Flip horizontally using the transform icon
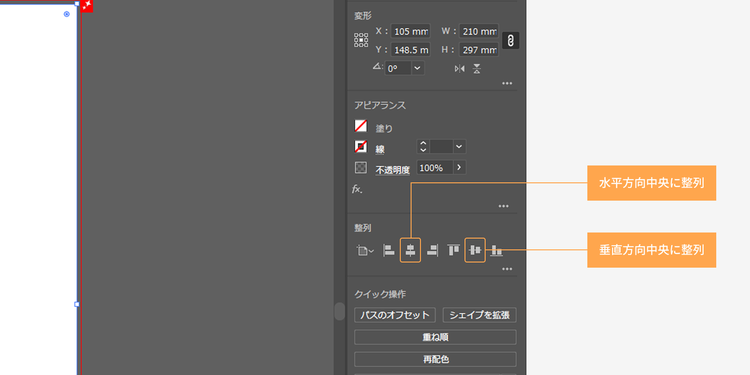Image resolution: width=750 pixels, height=375 pixels. click(x=460, y=69)
